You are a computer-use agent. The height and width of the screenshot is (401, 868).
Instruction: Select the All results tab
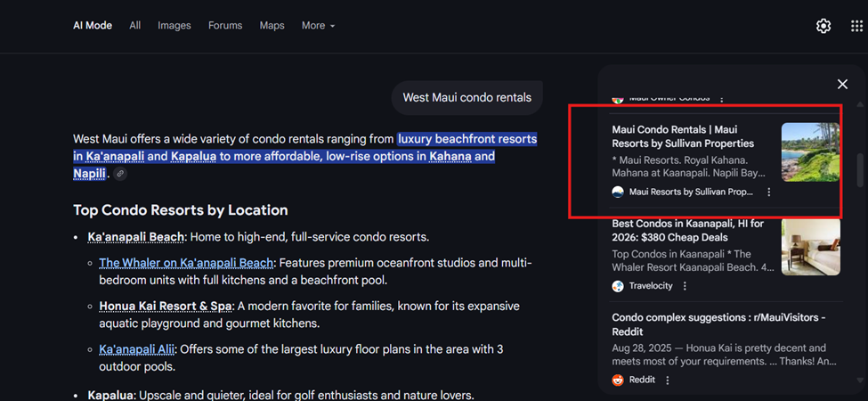135,26
